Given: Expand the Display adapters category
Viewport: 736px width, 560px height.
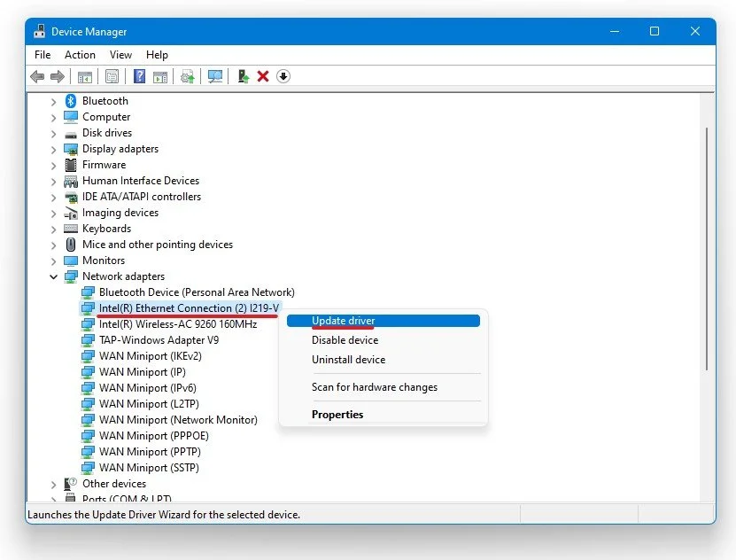Looking at the screenshot, I should click(x=53, y=149).
